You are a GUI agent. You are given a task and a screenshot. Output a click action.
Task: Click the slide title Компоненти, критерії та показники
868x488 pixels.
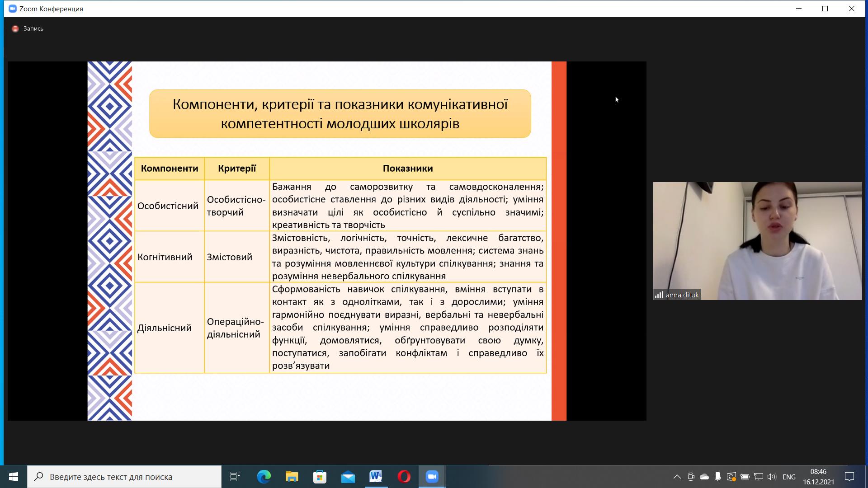click(x=340, y=114)
